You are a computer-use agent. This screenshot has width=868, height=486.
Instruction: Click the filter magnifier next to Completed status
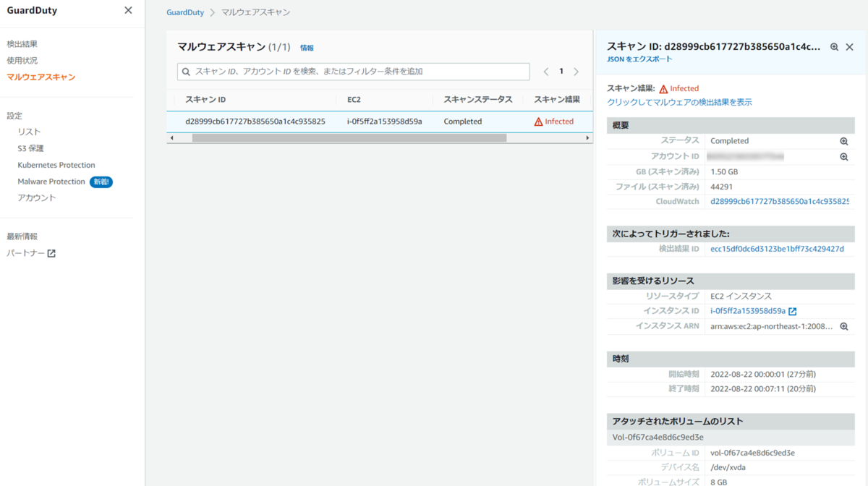click(x=843, y=141)
